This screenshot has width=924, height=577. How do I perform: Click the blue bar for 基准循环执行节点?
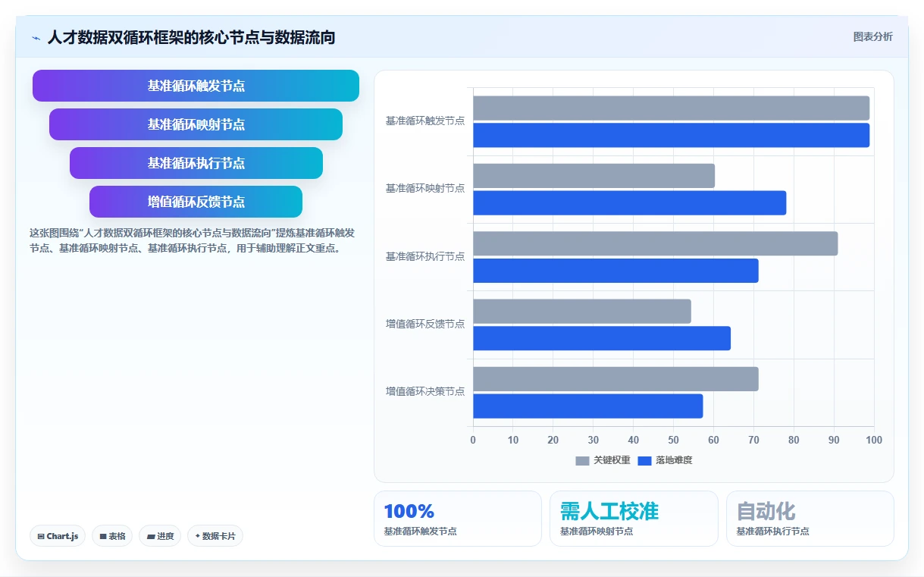(615, 271)
